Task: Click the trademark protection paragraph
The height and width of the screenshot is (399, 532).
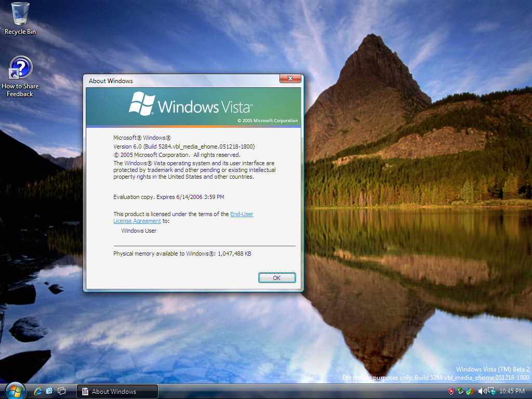Action: tap(194, 170)
